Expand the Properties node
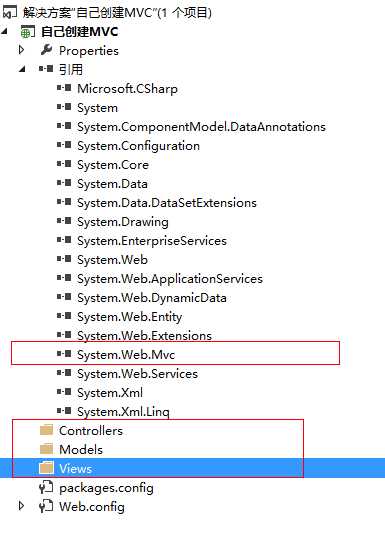385x541 pixels. point(21,50)
